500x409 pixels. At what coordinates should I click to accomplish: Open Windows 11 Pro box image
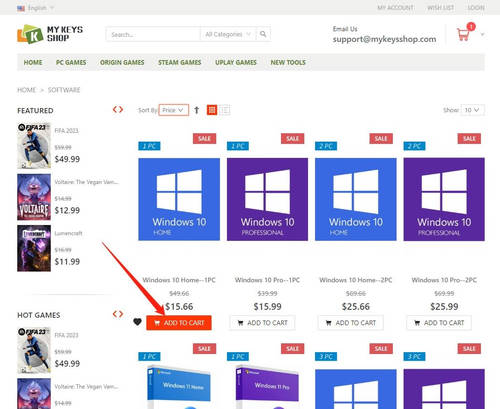(x=267, y=387)
